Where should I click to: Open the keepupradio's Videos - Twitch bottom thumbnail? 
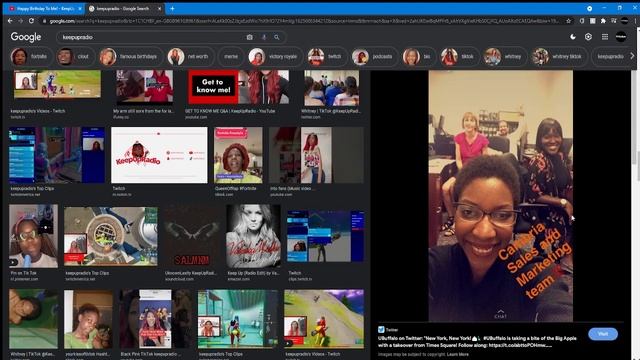324,319
